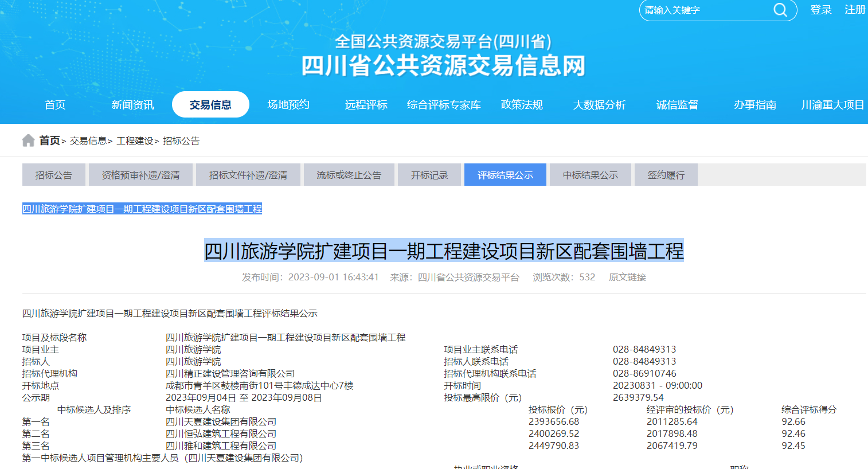Switch to 签约履行 tab
868x469 pixels.
pos(666,175)
